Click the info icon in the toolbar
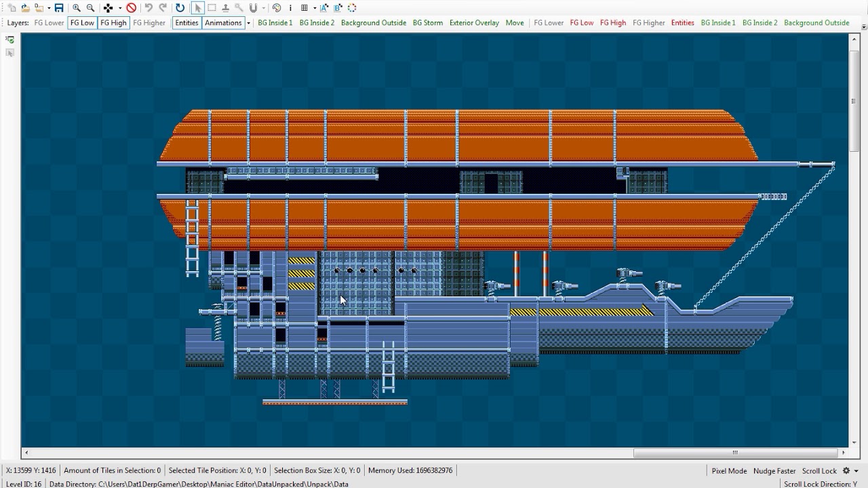Image resolution: width=868 pixels, height=488 pixels. coord(289,8)
